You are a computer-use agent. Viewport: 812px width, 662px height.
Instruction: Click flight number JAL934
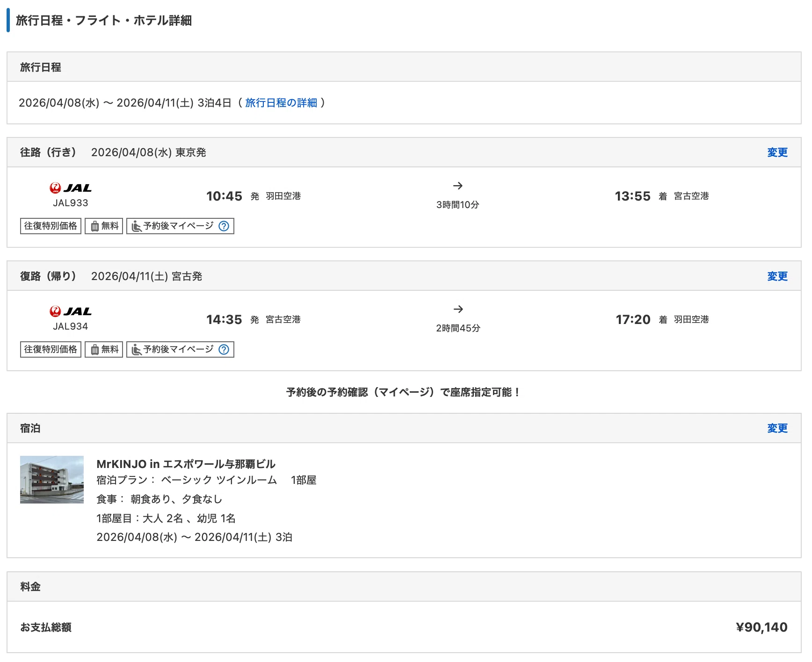pos(71,326)
